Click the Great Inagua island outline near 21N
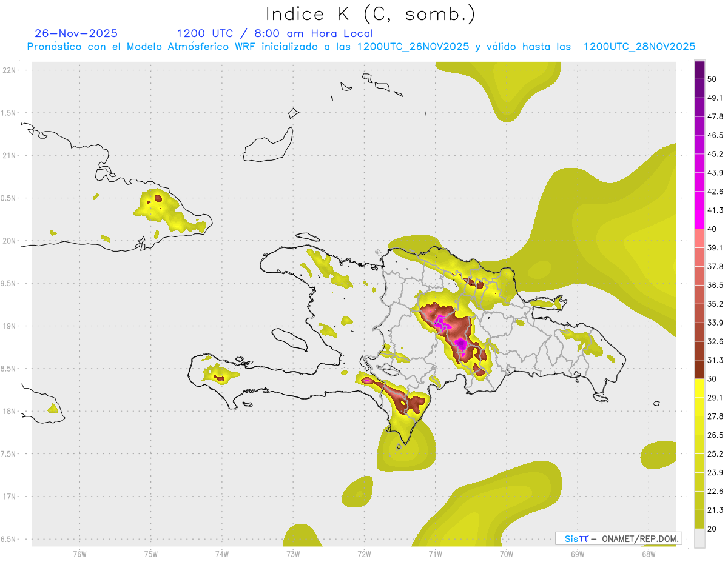This screenshot has width=728, height=562. [269, 146]
